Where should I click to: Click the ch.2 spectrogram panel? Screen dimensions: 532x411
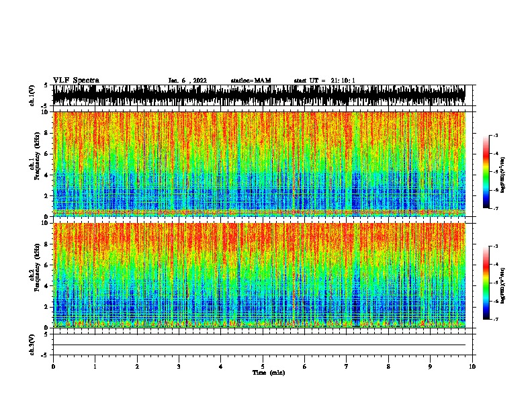(x=259, y=275)
